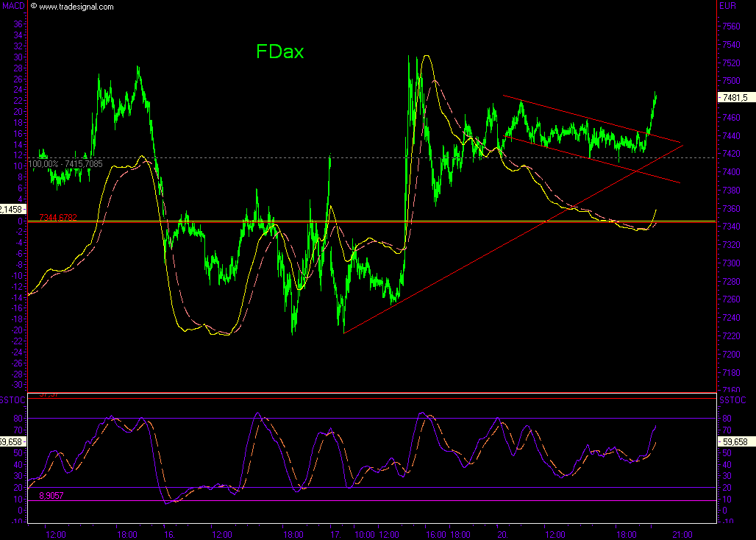Click the 21:00 time axis label
756x540 pixels.
click(682, 534)
